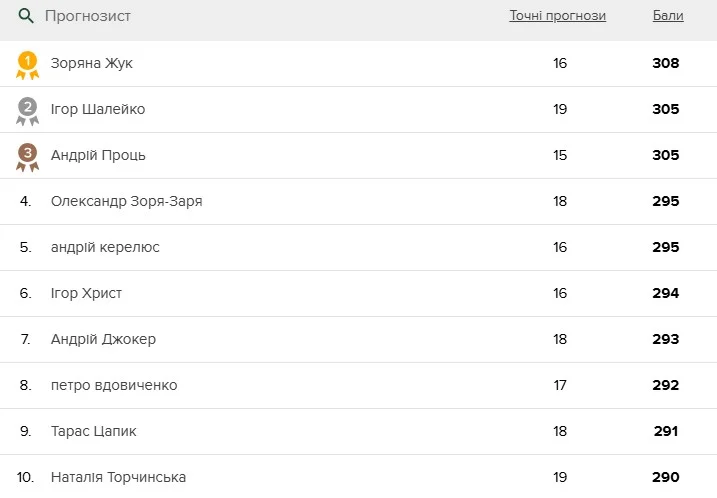Click the bronze third-place medal icon
This screenshot has width=717, height=498.
(x=27, y=156)
